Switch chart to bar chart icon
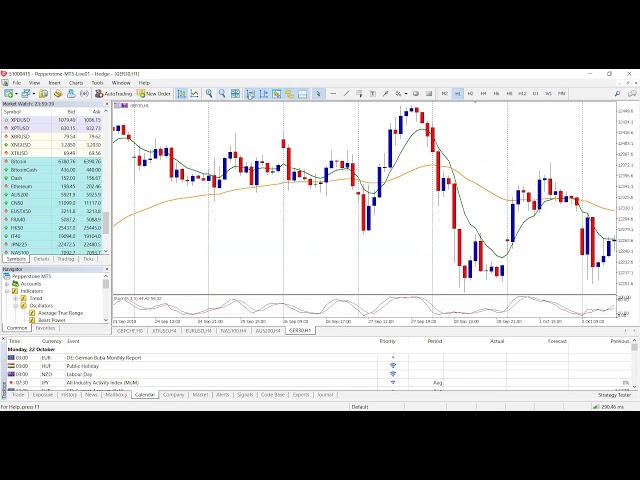 181,93
